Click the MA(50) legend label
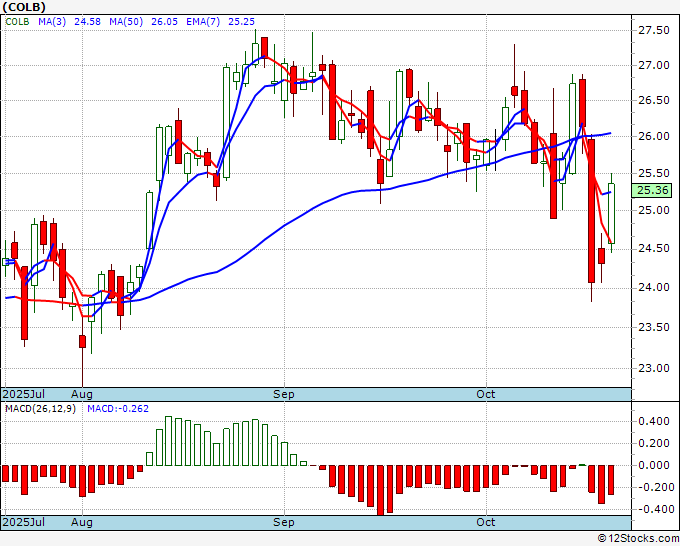This screenshot has height=546, width=680. tap(126, 22)
